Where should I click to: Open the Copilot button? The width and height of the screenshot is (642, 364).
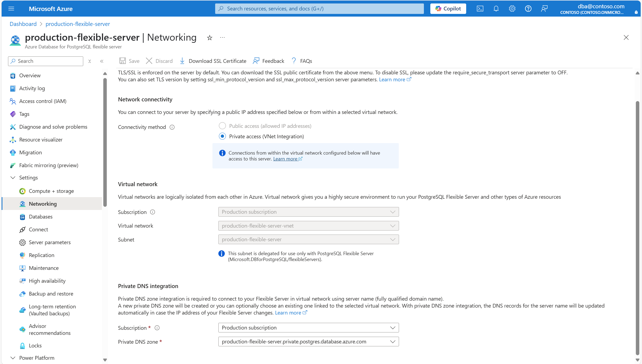coord(448,9)
